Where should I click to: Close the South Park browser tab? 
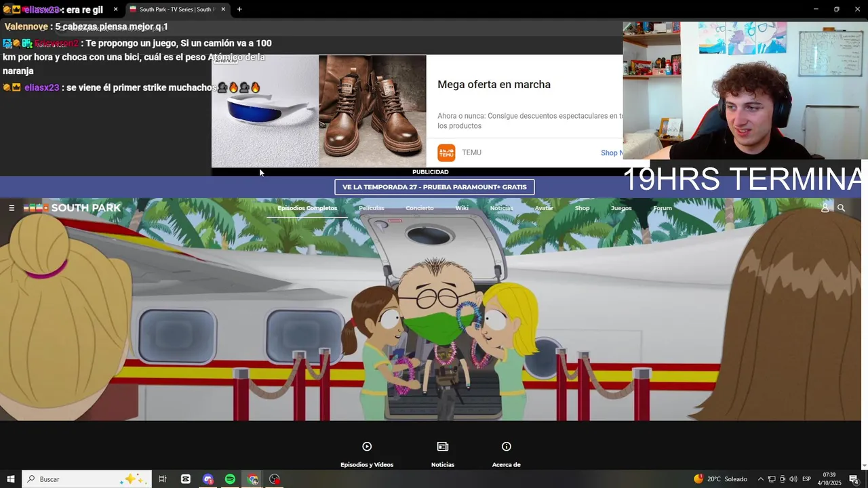point(223,9)
